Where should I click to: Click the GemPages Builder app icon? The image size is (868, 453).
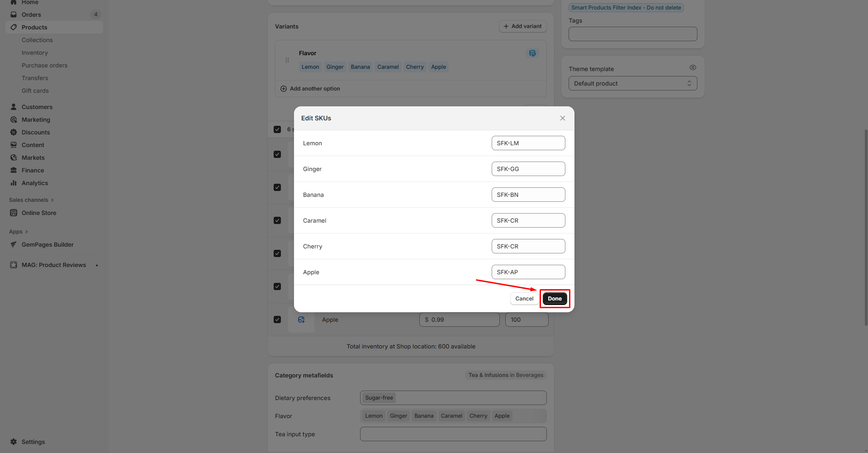pyautogui.click(x=14, y=244)
